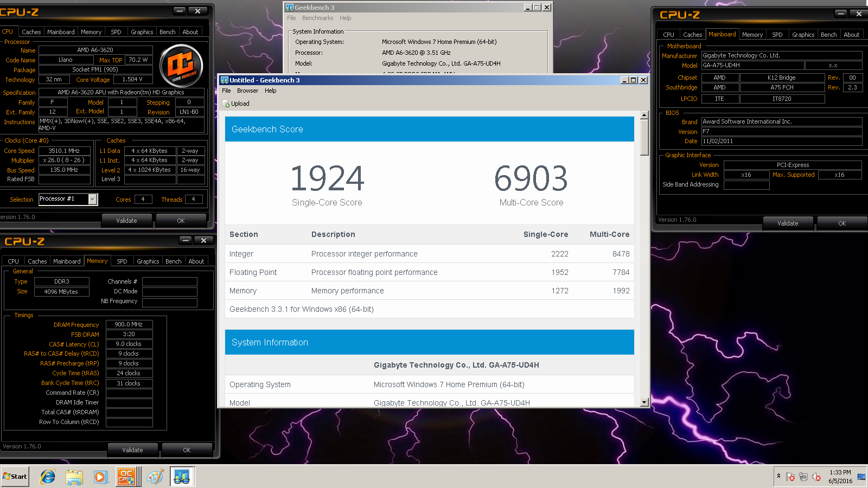Click the single-core score 1924

tap(327, 178)
